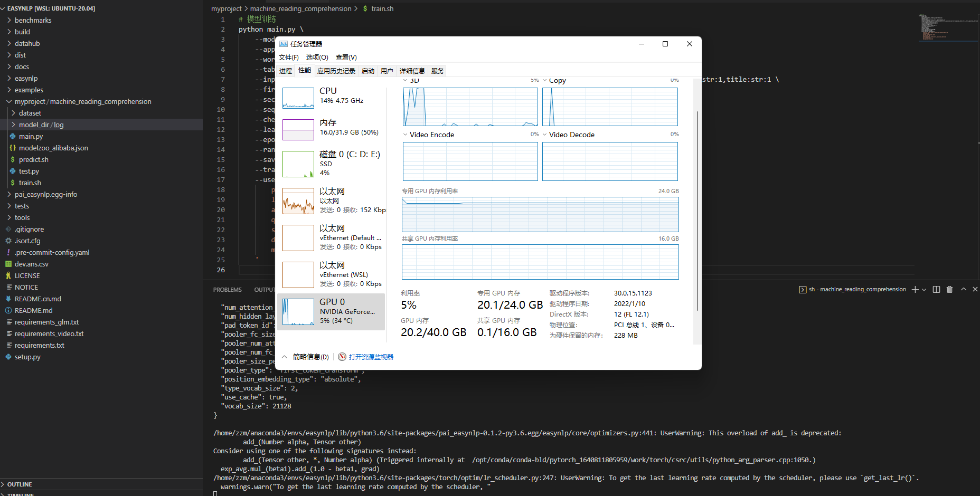Open README.md file
The height and width of the screenshot is (496, 980).
[101, 310]
